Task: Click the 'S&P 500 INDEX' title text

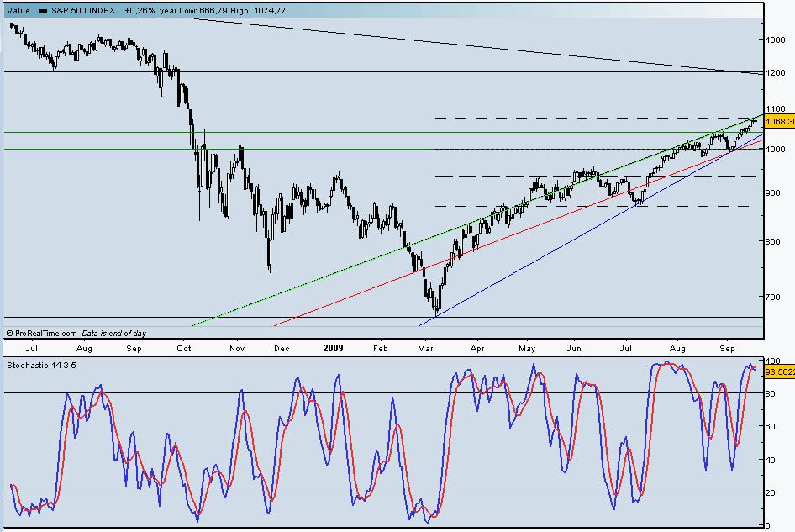Action: tap(83, 10)
